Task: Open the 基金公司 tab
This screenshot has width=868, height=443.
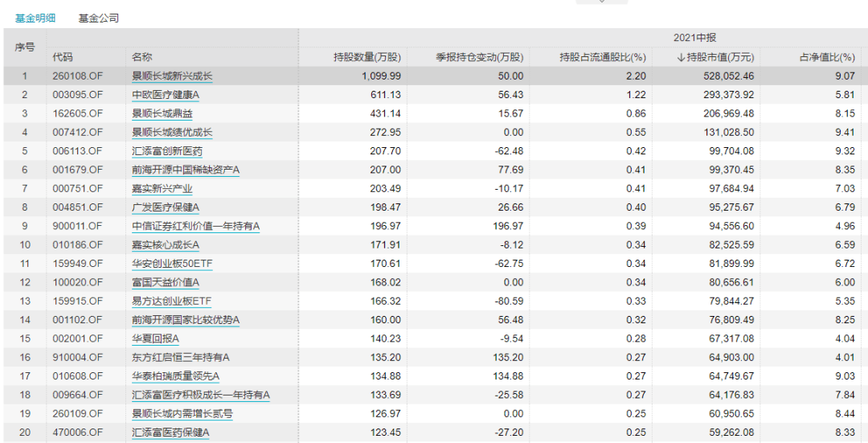Action: (x=98, y=18)
